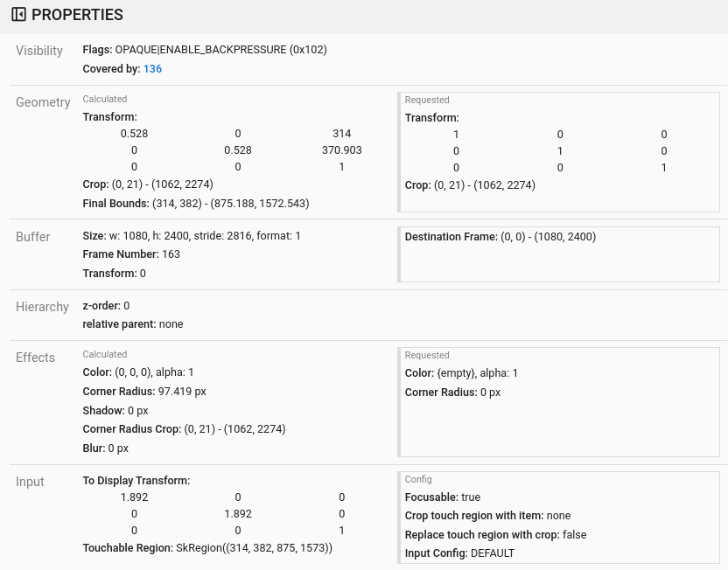Click the Geometry section heading

(44, 102)
